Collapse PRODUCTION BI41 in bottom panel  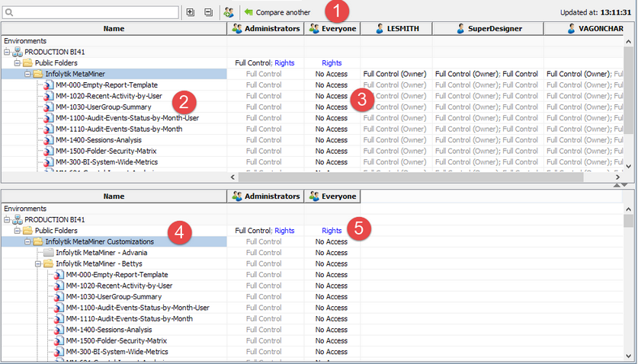click(7, 219)
